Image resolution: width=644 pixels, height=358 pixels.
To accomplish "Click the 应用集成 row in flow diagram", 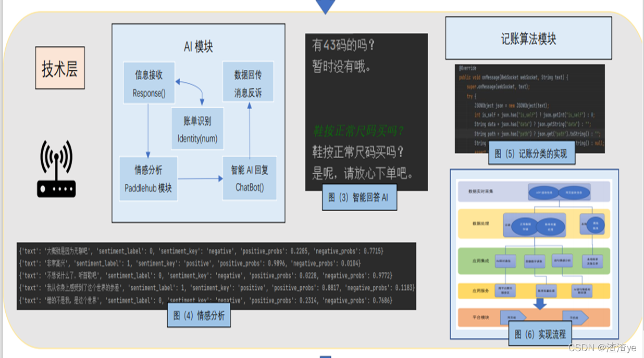I will coord(534,261).
